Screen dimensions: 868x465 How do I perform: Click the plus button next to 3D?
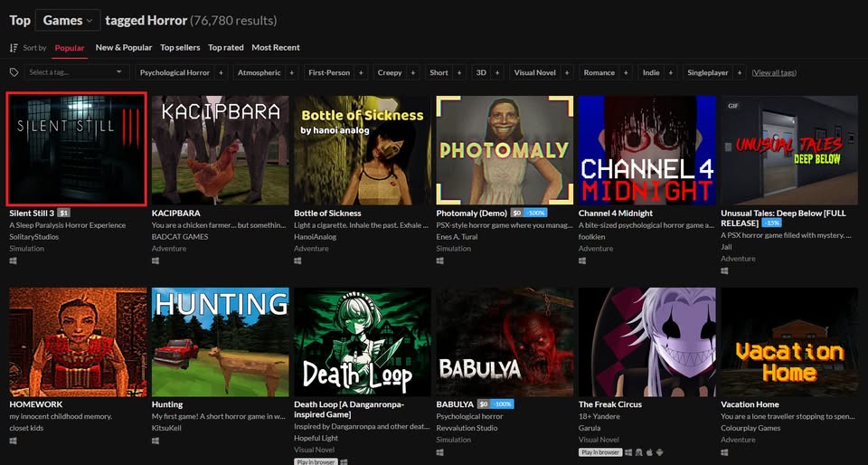tap(497, 72)
